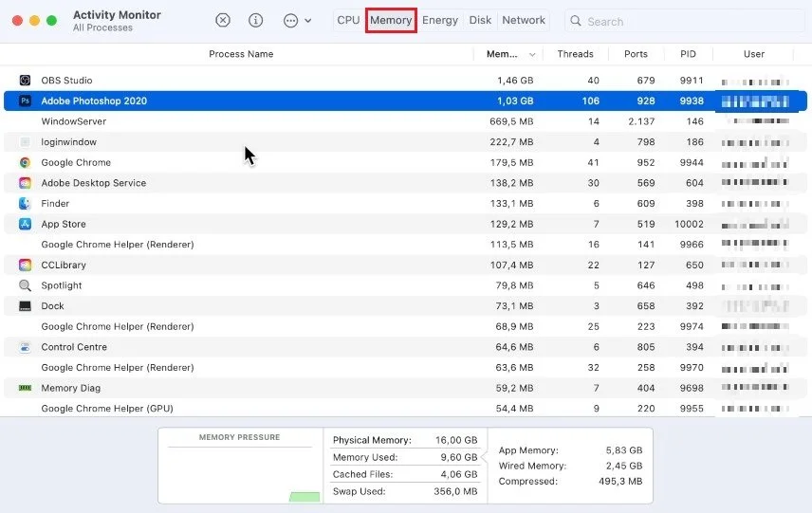Image resolution: width=812 pixels, height=513 pixels.
Task: Sort by the Process Name column header
Action: point(241,54)
